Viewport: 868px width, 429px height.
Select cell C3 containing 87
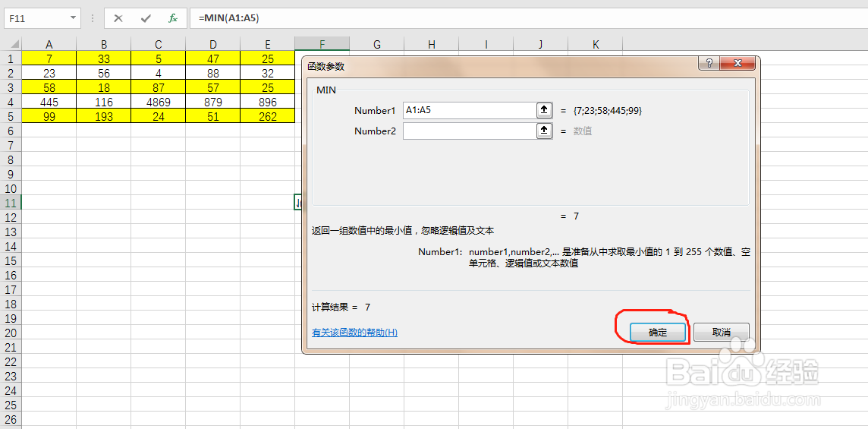159,87
